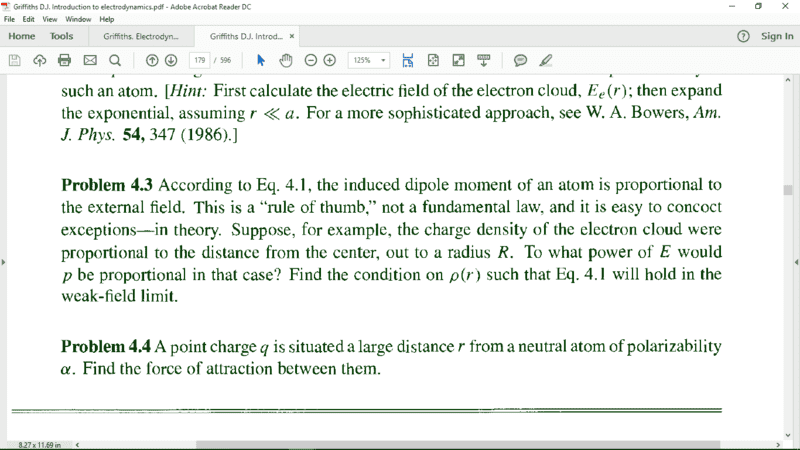Go to next page down-arrow icon
This screenshot has height=450, width=800.
(x=171, y=60)
